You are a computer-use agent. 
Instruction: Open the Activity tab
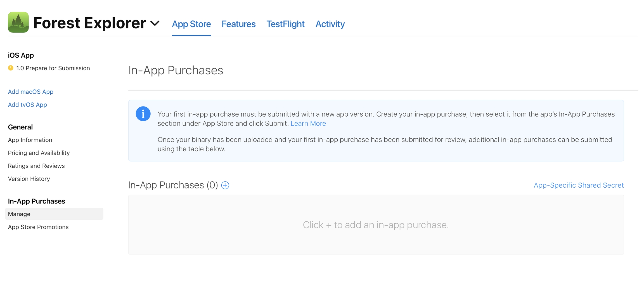[x=330, y=24]
